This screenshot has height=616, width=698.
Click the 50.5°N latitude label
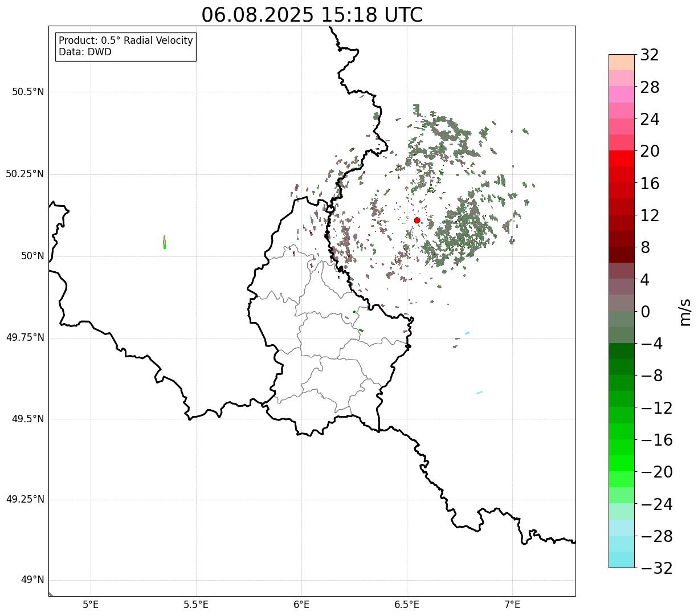(28, 92)
